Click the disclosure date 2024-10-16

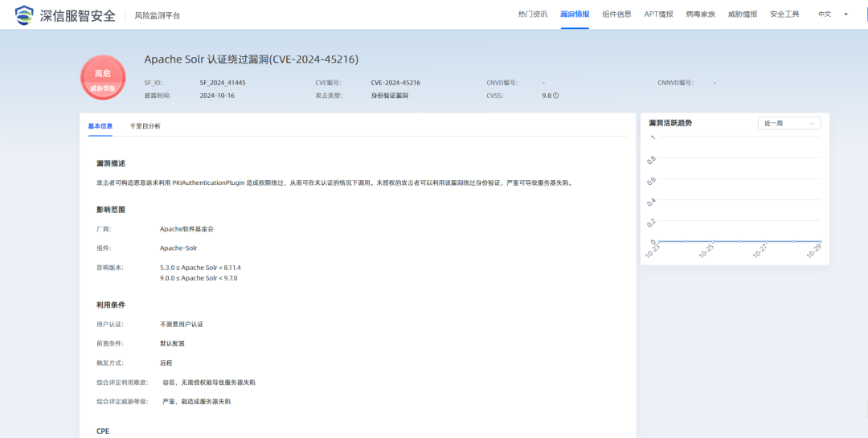216,96
